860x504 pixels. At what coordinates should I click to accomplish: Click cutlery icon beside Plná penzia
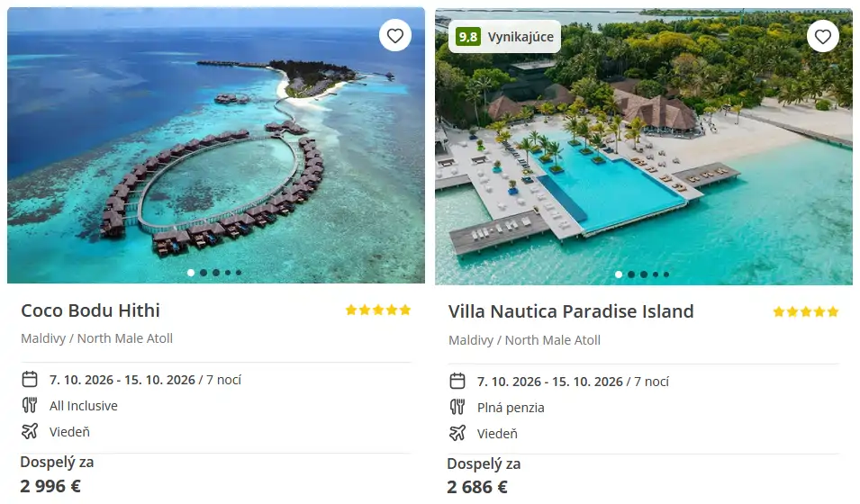click(457, 407)
